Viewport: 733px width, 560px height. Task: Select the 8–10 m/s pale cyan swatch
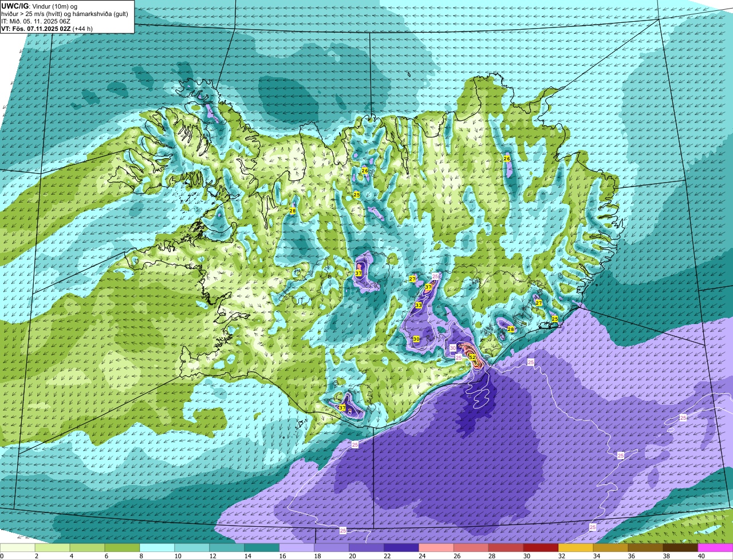tap(158, 548)
